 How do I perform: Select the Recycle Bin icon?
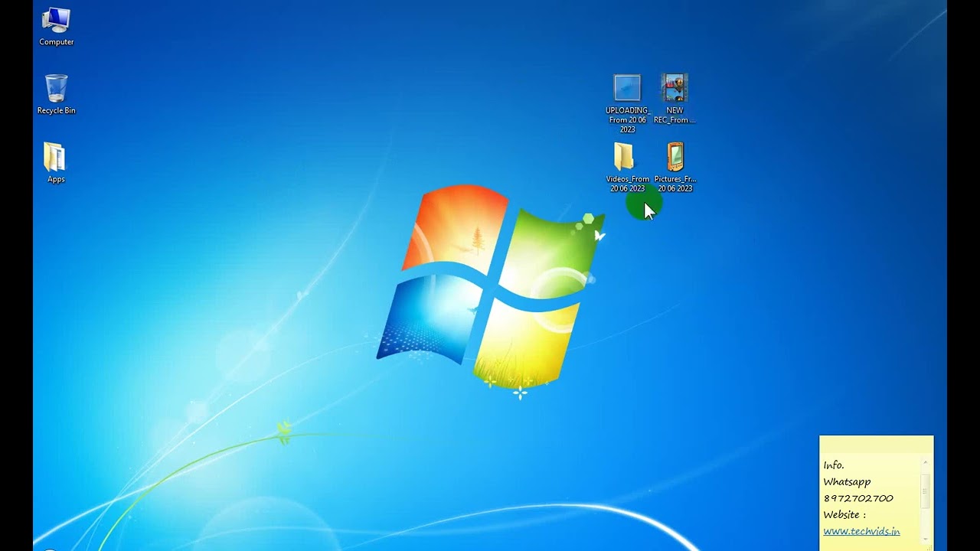pyautogui.click(x=56, y=94)
